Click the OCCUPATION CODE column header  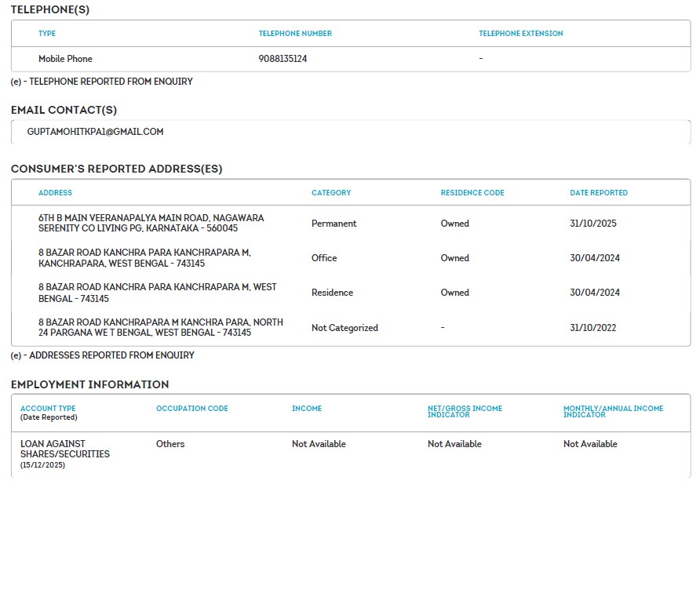191,409
